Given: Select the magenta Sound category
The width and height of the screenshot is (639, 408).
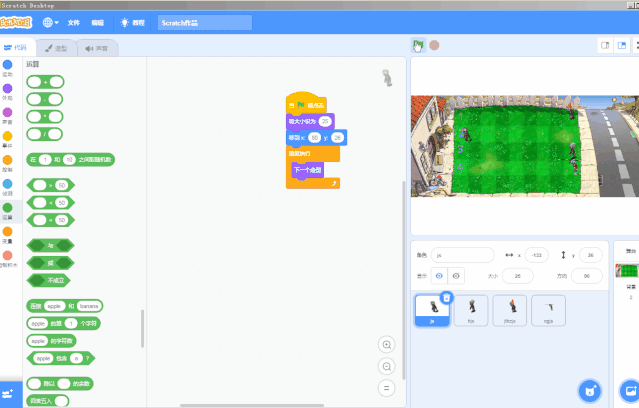Looking at the screenshot, I should coord(7,115).
